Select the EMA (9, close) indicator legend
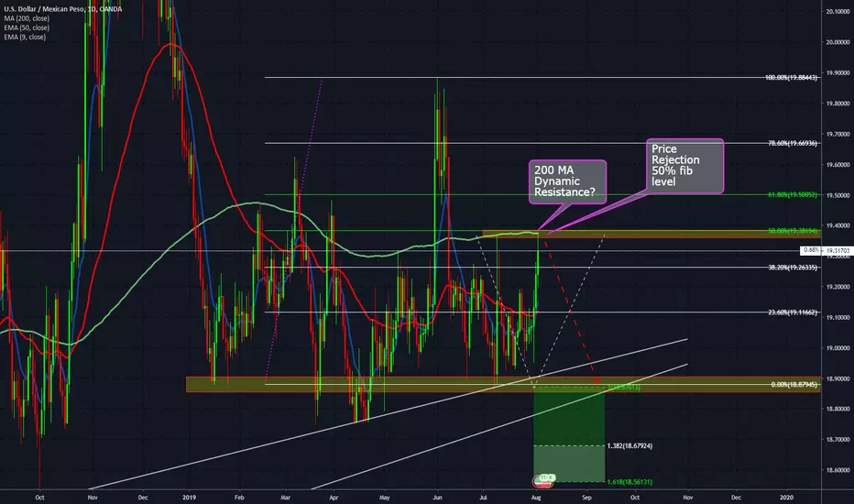854x504 pixels. tap(25, 37)
